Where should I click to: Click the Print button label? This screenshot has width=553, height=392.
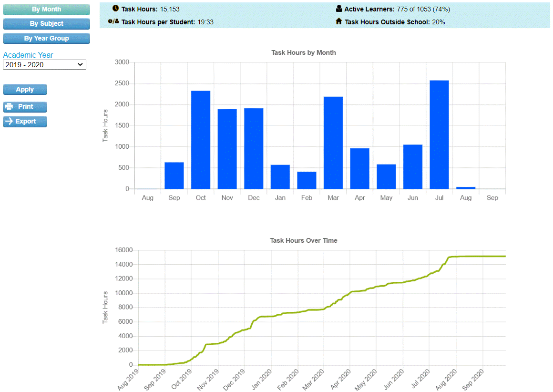[26, 107]
